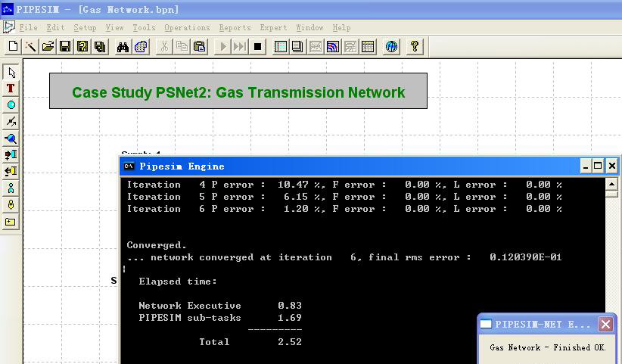Click the 'Total 2.52' console row
This screenshot has width=622, height=364.
click(250, 342)
